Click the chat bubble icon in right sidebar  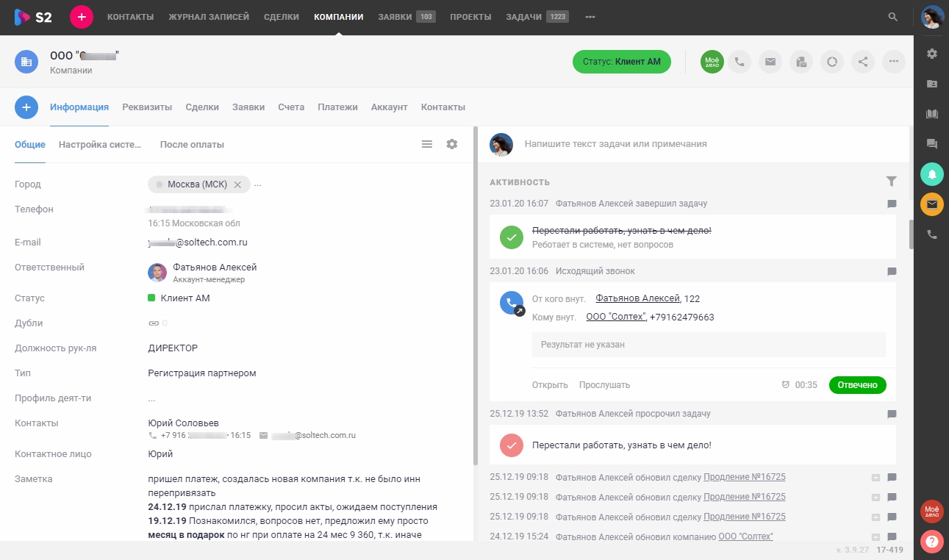pos(931,144)
